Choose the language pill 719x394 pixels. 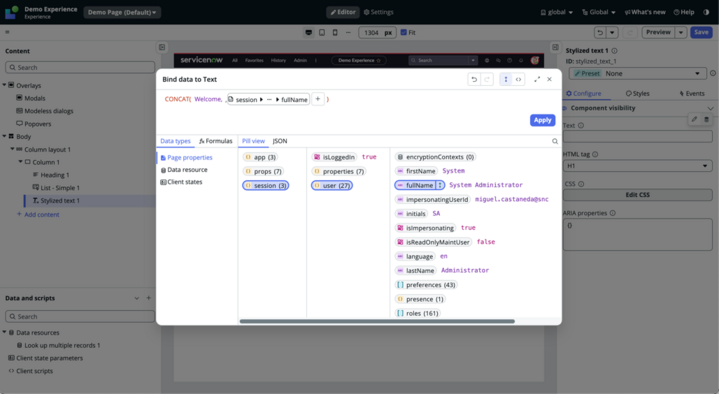415,256
